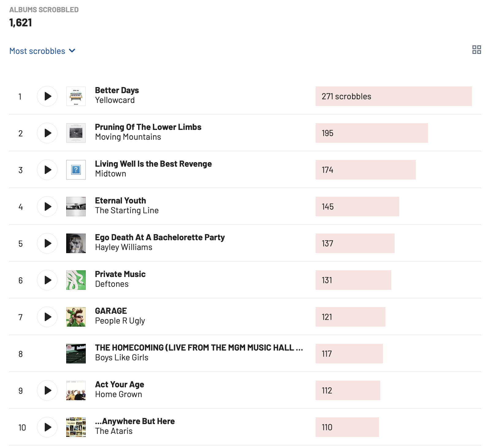Open Hayley Williams artist page

pyautogui.click(x=123, y=247)
